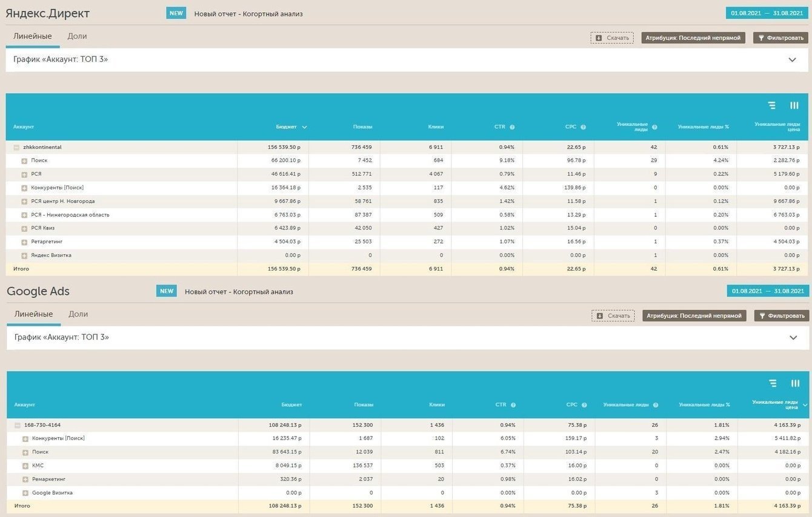
Task: Click the NEW badge beside Google Ads title
Action: coord(167,291)
